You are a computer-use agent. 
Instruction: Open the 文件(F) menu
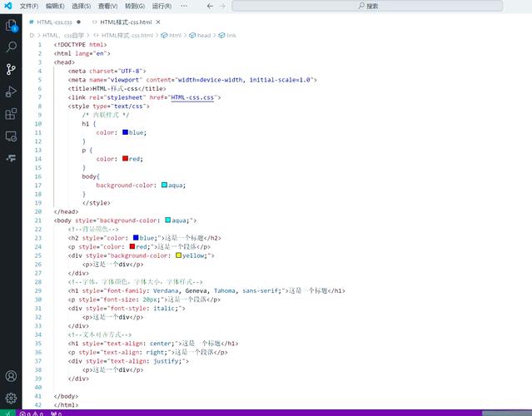coord(29,6)
